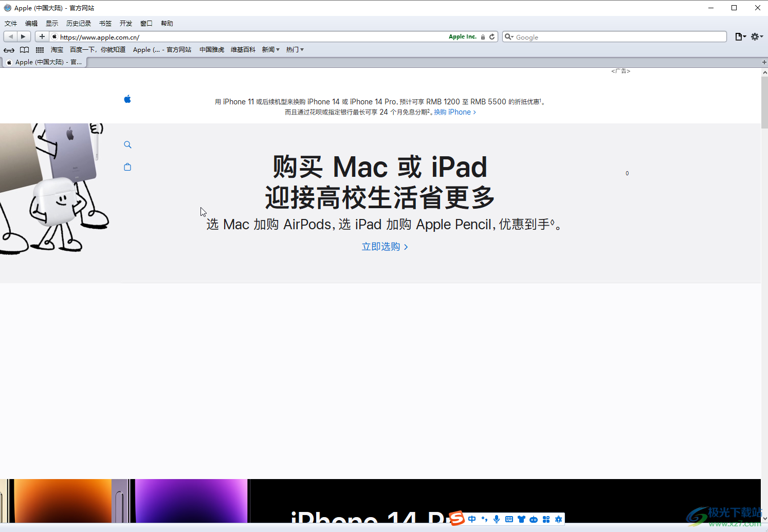Open the 维基百科 bookmark
The width and height of the screenshot is (768, 532).
pos(243,50)
